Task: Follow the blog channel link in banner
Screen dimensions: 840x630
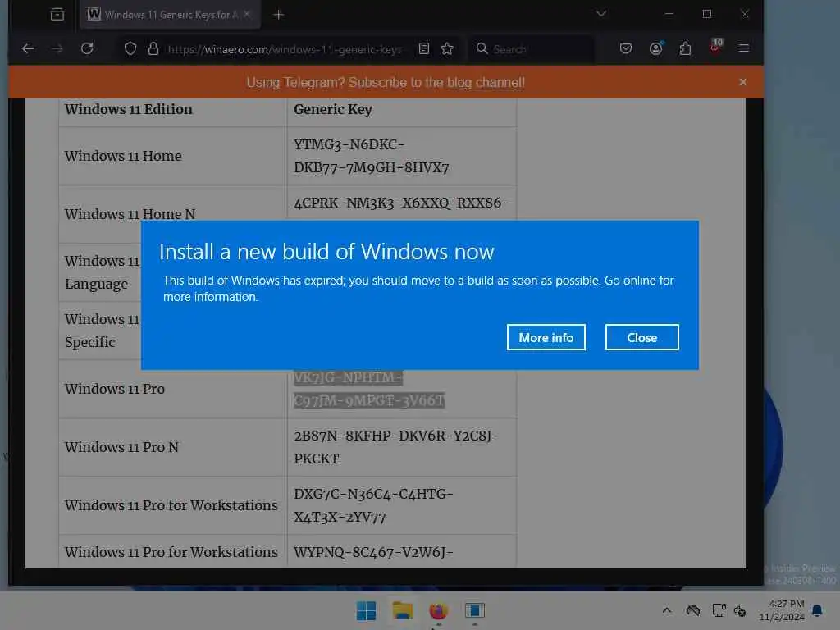Action: click(x=486, y=83)
